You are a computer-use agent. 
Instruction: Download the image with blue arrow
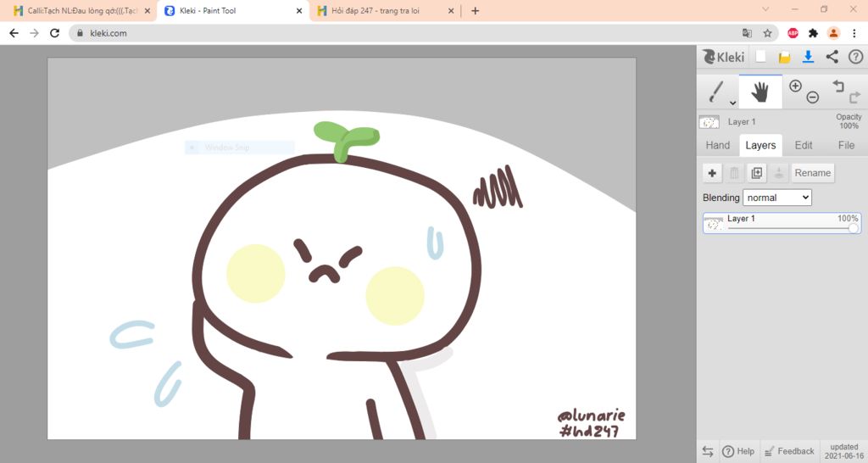(x=808, y=57)
